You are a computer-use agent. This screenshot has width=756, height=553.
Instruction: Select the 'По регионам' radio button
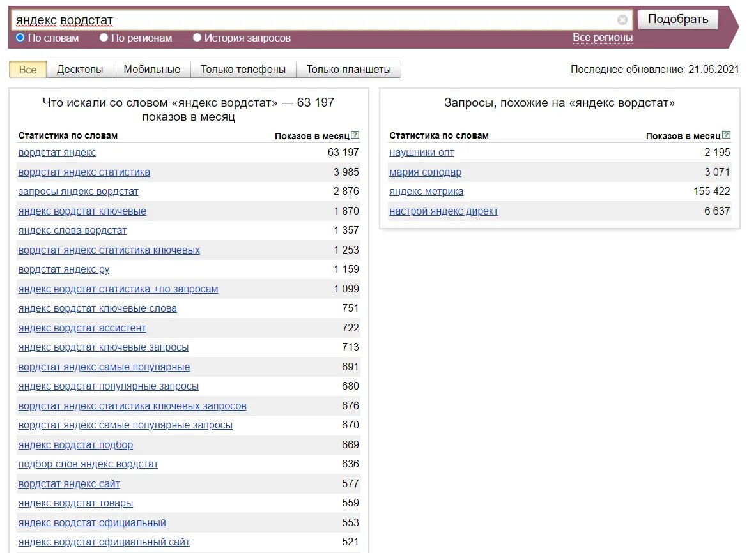pos(104,38)
